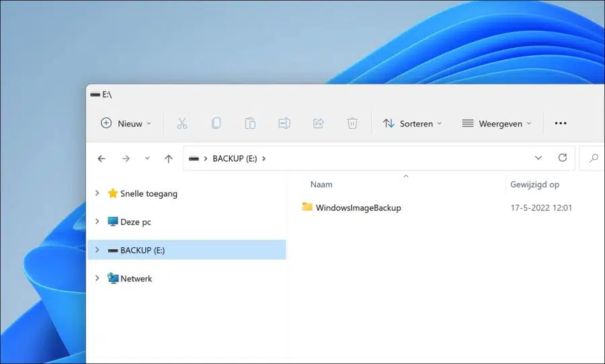The image size is (605, 364).
Task: Open the address bar history dropdown
Action: coord(538,158)
